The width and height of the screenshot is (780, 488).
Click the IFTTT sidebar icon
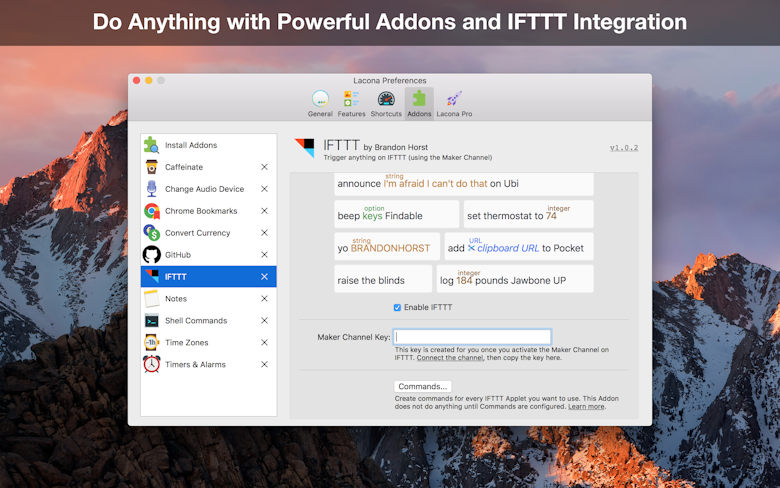point(152,277)
